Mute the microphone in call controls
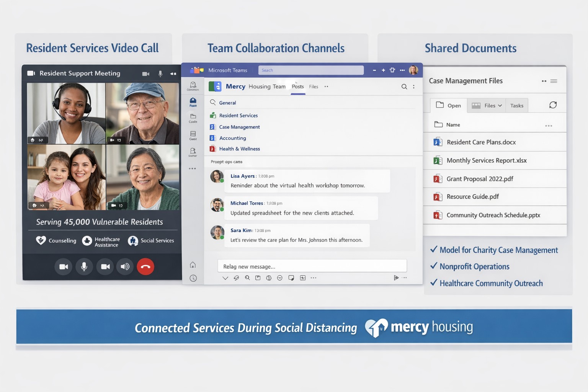Viewport: 588px width, 392px height. pos(84,267)
